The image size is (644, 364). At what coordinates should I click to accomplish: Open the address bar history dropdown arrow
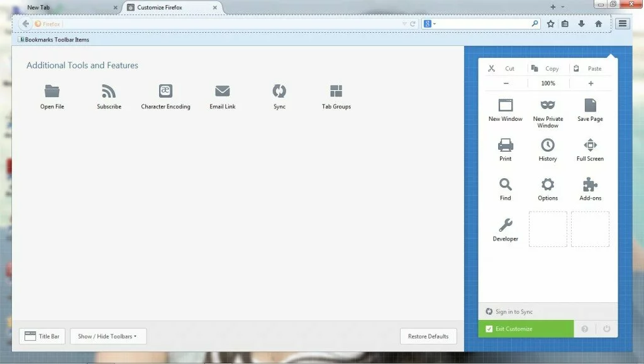[x=404, y=24]
